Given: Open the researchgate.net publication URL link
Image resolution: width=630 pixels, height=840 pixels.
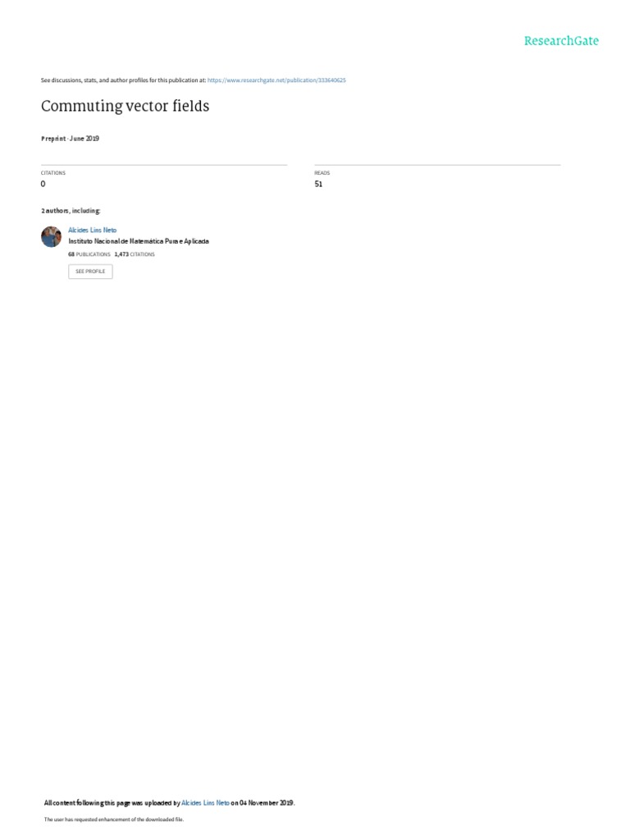Looking at the screenshot, I should 276,80.
